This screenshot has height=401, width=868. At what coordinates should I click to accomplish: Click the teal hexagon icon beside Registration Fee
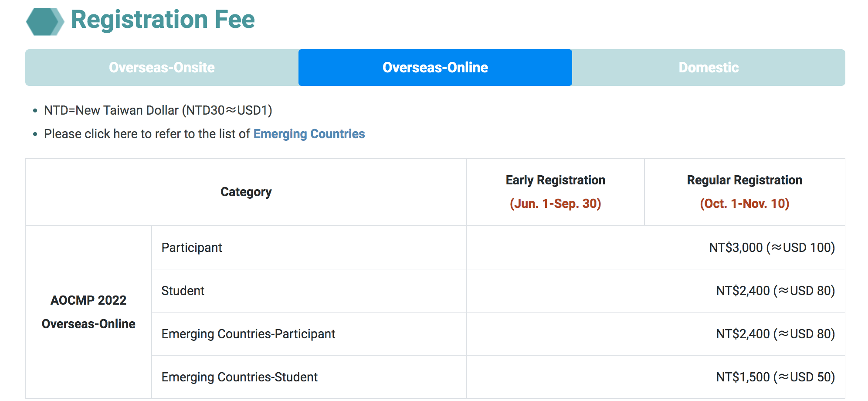pos(44,22)
